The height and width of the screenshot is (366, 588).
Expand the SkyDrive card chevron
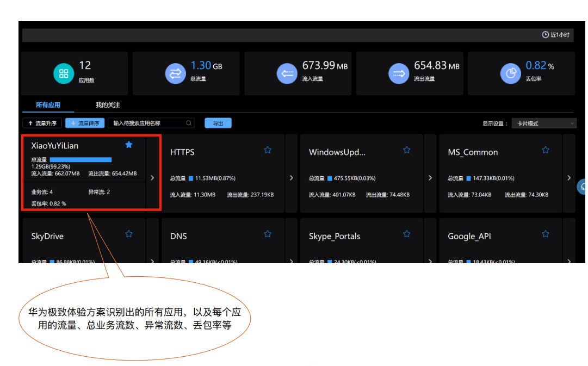[x=152, y=261]
